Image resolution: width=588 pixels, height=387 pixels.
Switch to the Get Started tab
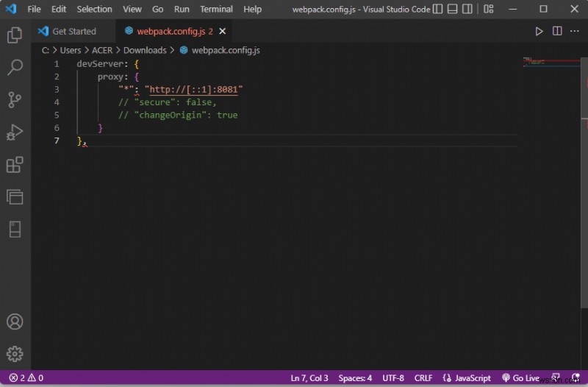pos(73,32)
